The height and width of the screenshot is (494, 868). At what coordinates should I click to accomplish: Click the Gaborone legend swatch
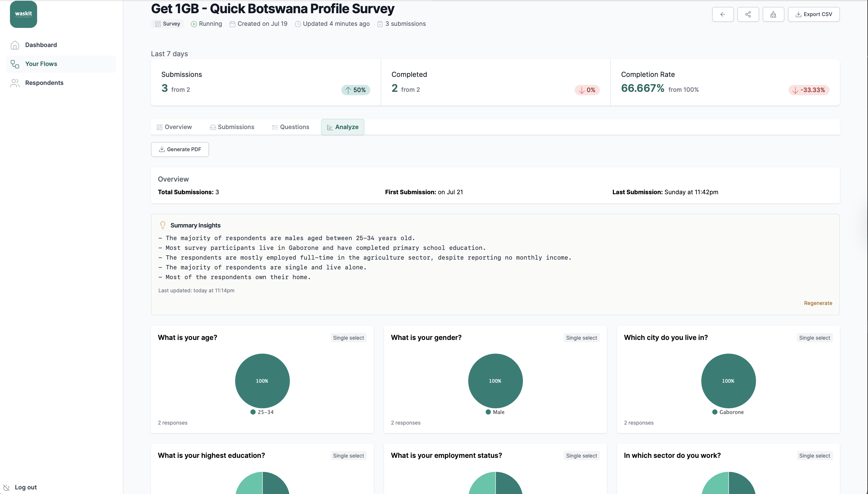point(715,412)
